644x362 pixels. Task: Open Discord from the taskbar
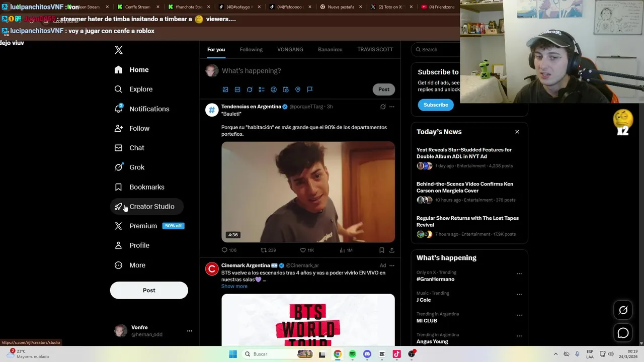(x=367, y=354)
